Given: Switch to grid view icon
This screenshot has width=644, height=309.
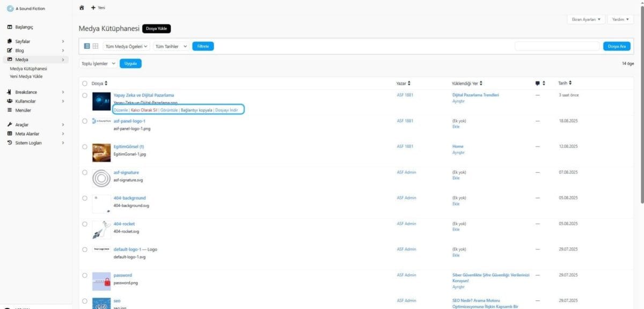Looking at the screenshot, I should coord(95,47).
